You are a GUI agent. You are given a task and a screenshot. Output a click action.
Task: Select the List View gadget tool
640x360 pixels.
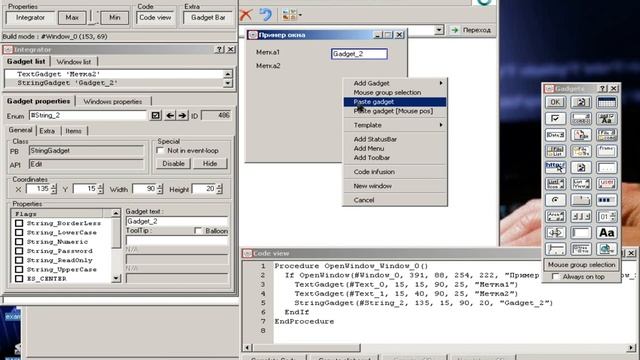point(581,184)
